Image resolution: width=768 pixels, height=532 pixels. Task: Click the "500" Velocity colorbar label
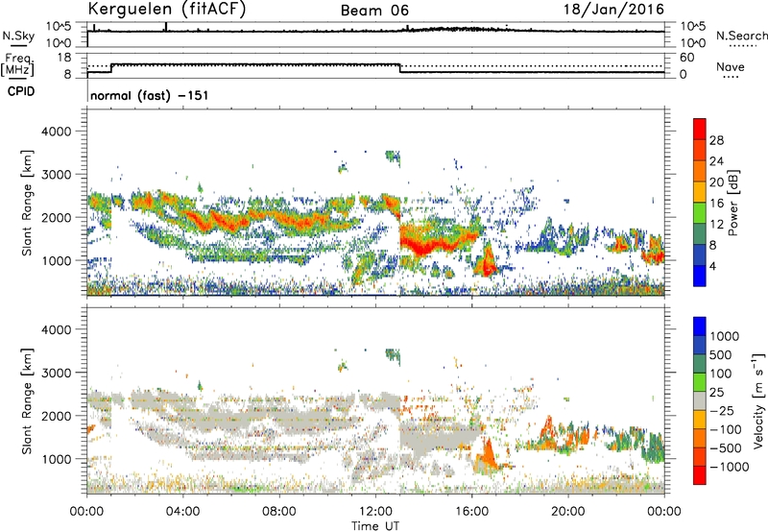click(x=723, y=355)
